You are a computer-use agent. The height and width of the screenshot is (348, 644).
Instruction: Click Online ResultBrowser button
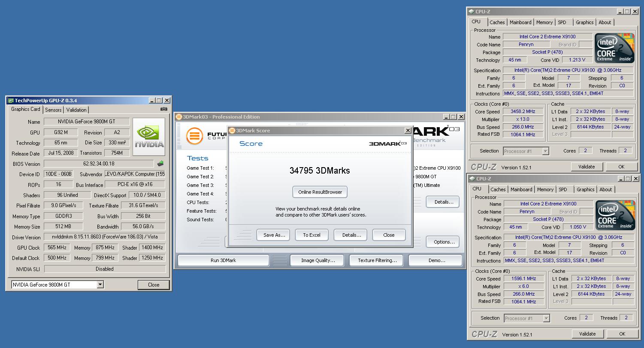point(320,192)
